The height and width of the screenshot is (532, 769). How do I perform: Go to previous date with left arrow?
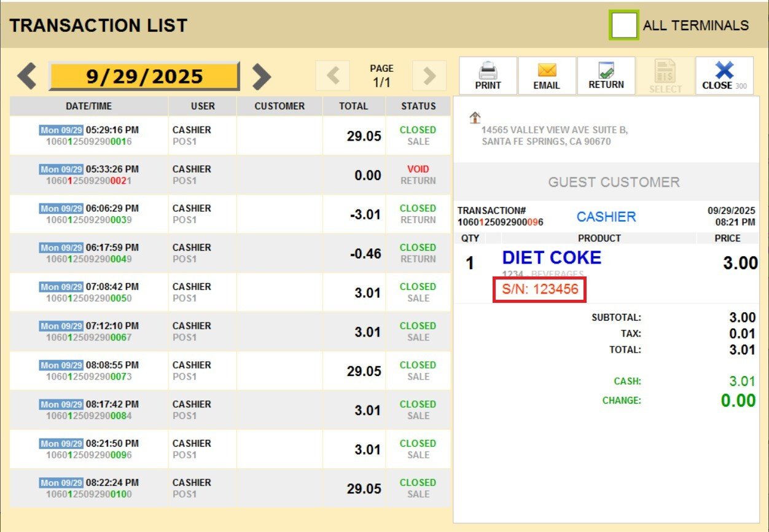click(x=27, y=76)
